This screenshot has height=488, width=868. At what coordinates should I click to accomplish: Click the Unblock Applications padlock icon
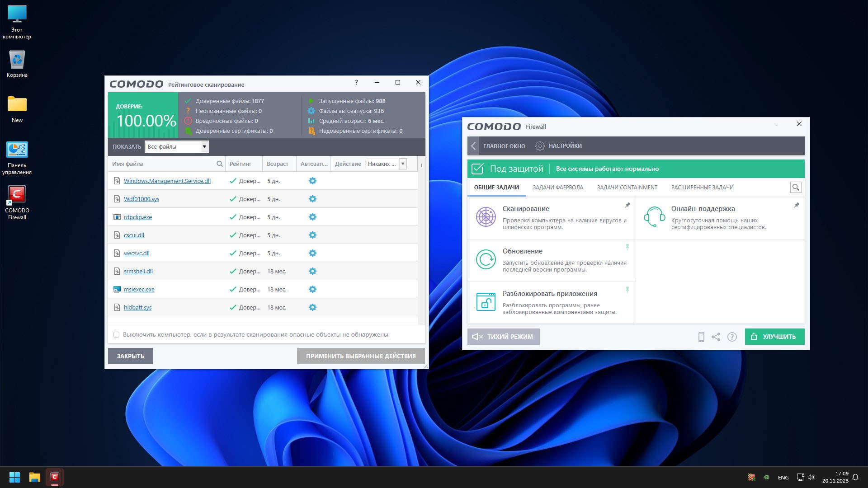pos(486,302)
